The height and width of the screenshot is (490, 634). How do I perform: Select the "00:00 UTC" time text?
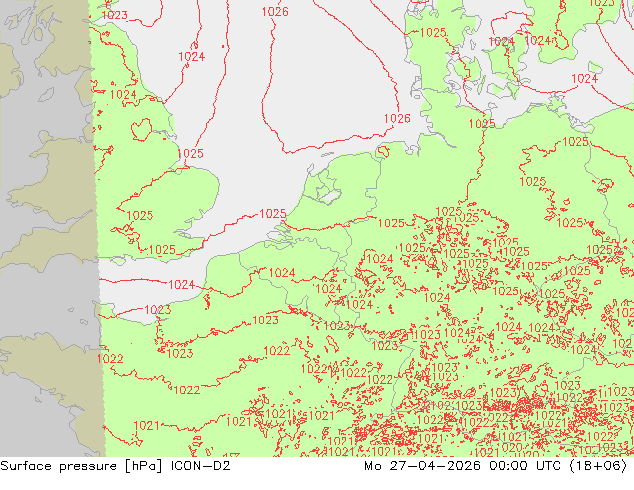pos(525,466)
